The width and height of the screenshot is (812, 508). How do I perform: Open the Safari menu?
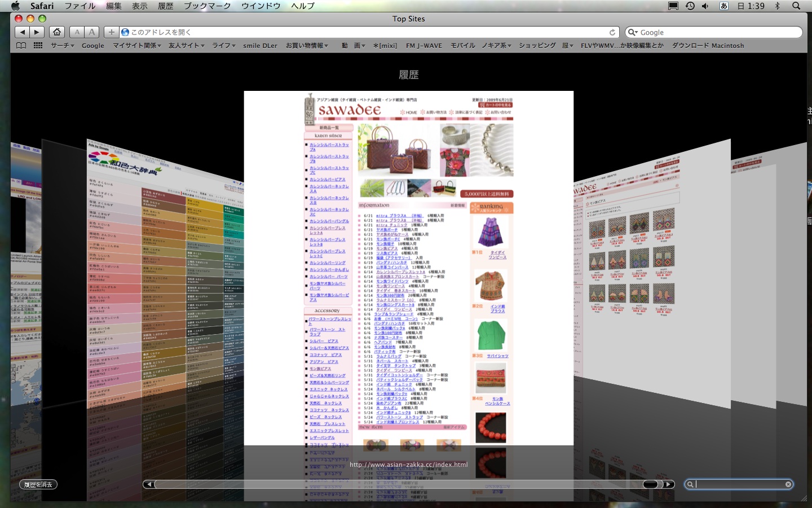point(42,6)
